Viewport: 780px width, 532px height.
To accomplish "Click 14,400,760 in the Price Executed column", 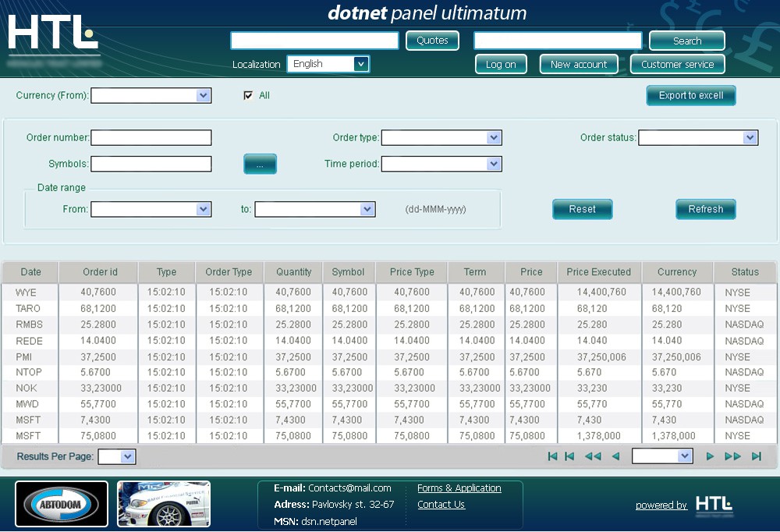I will (x=601, y=292).
